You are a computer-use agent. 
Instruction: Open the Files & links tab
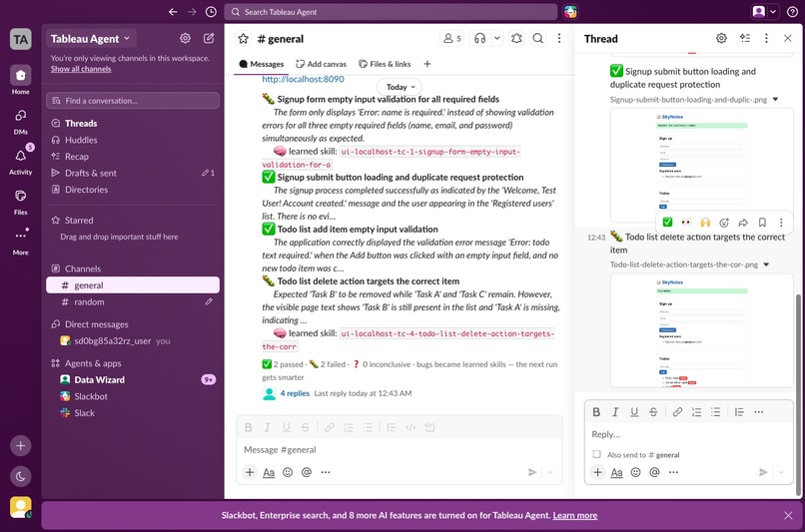tap(385, 64)
